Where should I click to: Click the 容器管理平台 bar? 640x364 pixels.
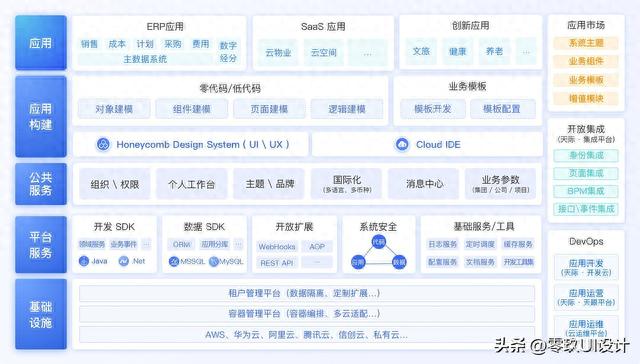pos(307,314)
